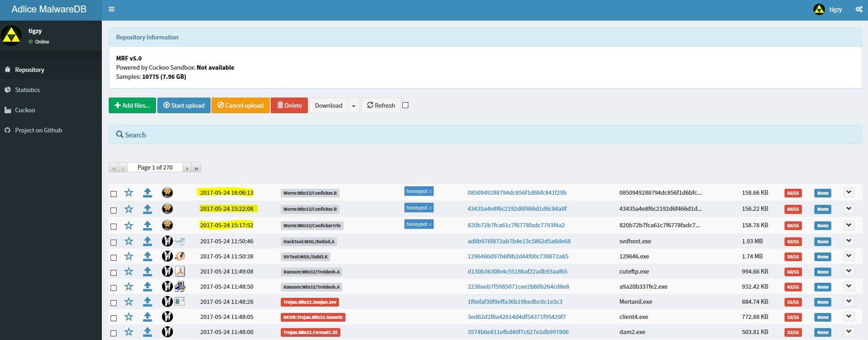This screenshot has width=868, height=340.
Task: Click the 56/55 red detection score badge
Action: [x=793, y=193]
